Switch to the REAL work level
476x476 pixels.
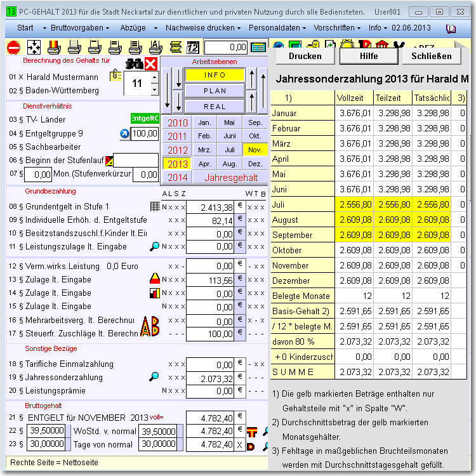[215, 107]
